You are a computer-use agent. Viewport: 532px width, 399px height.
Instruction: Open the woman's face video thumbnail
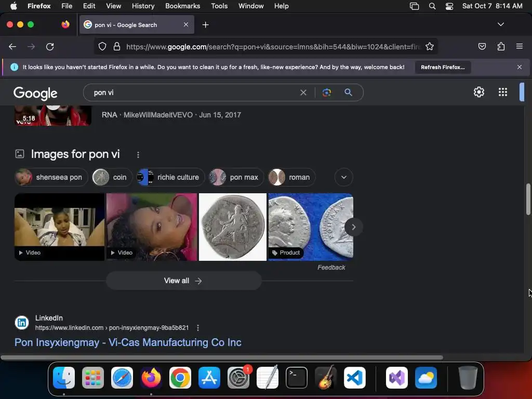click(152, 227)
